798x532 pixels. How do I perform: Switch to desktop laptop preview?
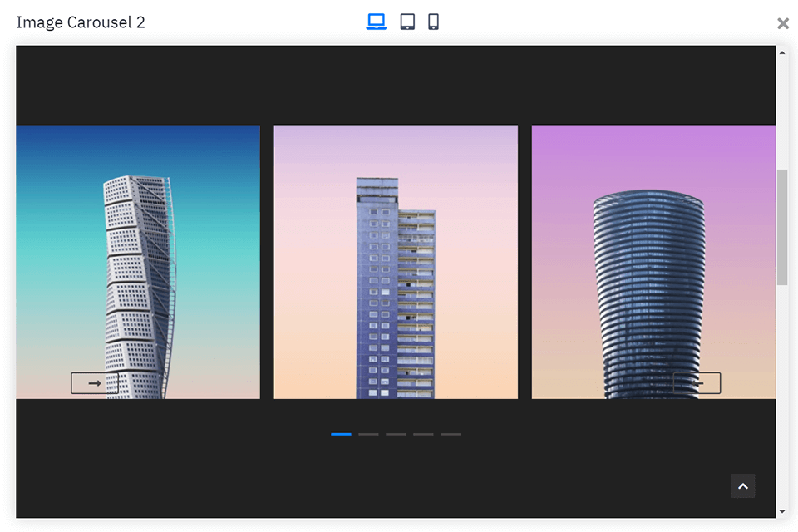pos(376,22)
